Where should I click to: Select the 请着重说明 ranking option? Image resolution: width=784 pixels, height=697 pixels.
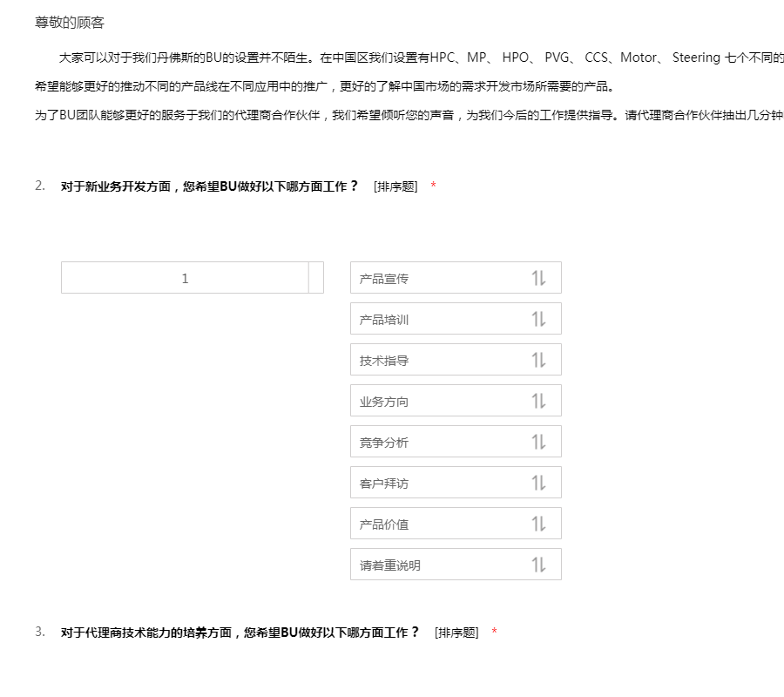click(x=456, y=565)
